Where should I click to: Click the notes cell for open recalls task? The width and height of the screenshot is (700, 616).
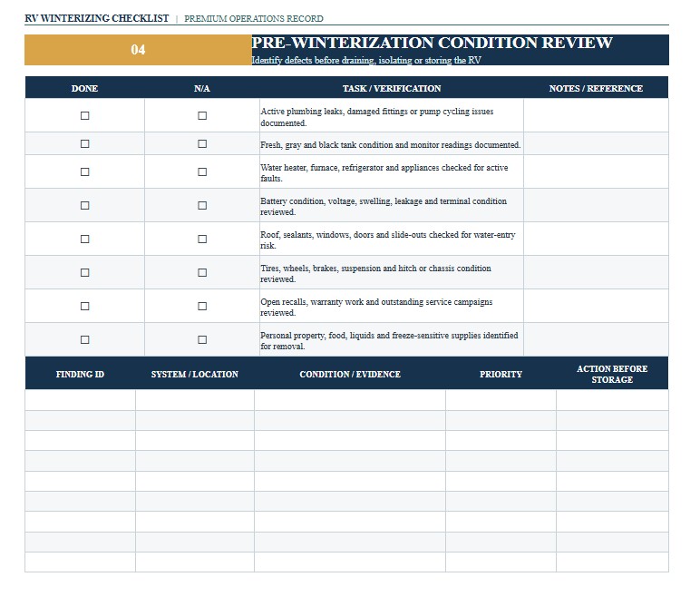click(x=596, y=306)
